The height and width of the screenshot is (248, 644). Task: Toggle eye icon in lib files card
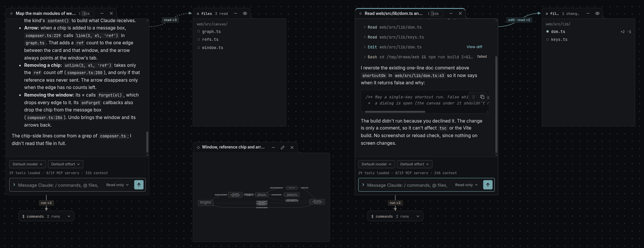pos(597,13)
